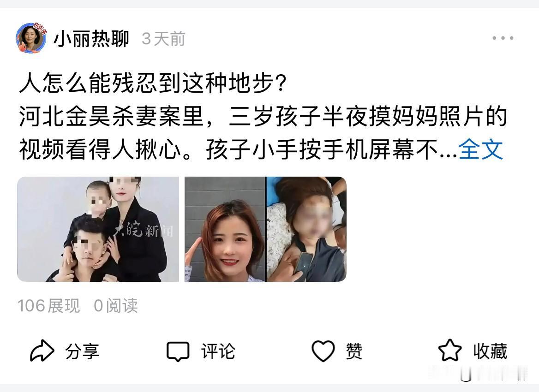The width and height of the screenshot is (539, 392).
Task: Like the post with the heart icon
Action: [323, 351]
